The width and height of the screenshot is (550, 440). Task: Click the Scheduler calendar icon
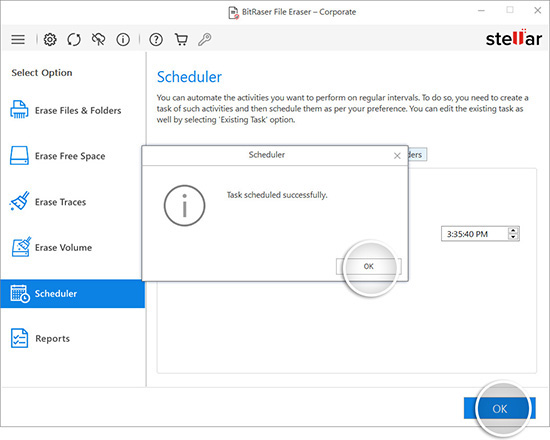[x=20, y=293]
